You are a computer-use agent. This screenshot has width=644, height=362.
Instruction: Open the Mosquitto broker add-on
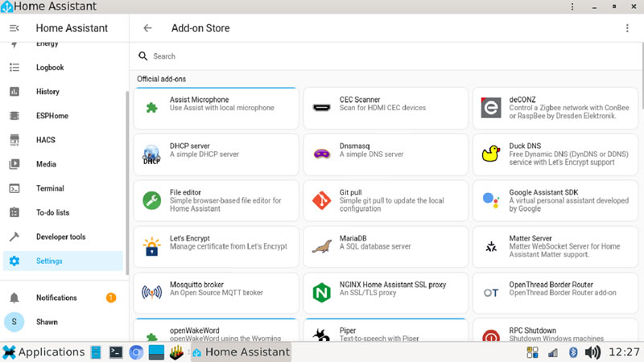click(216, 293)
